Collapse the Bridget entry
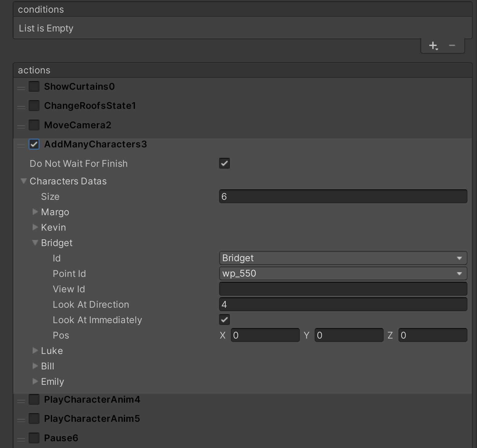The height and width of the screenshot is (448, 477). (35, 243)
